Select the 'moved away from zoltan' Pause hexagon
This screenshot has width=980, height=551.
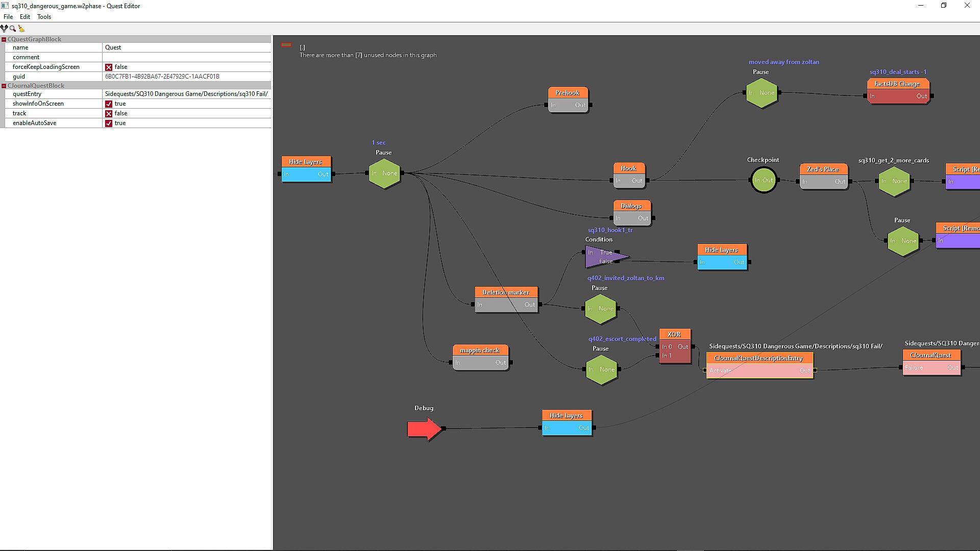pyautogui.click(x=762, y=93)
